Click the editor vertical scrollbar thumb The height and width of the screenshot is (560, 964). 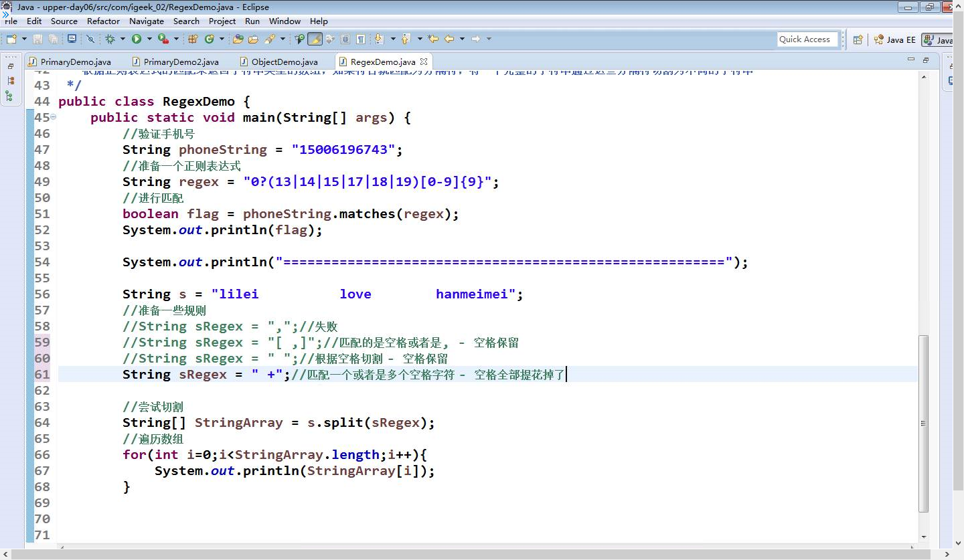[x=924, y=424]
